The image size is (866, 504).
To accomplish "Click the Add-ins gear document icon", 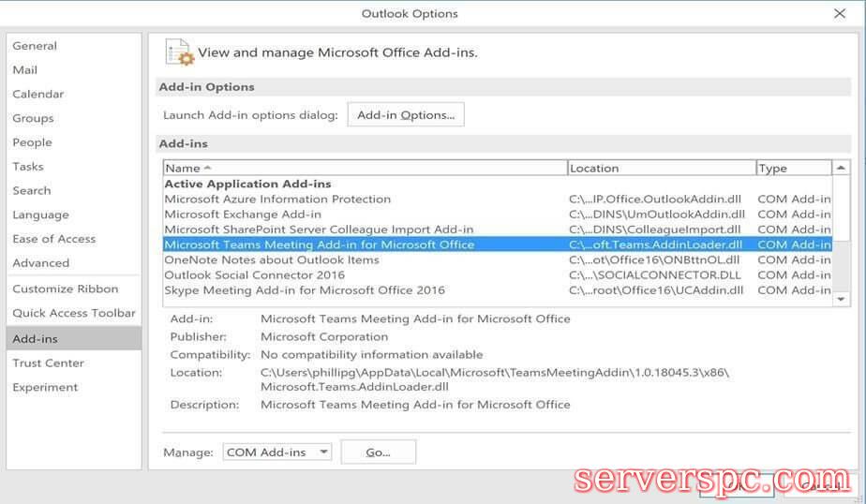I will (179, 52).
